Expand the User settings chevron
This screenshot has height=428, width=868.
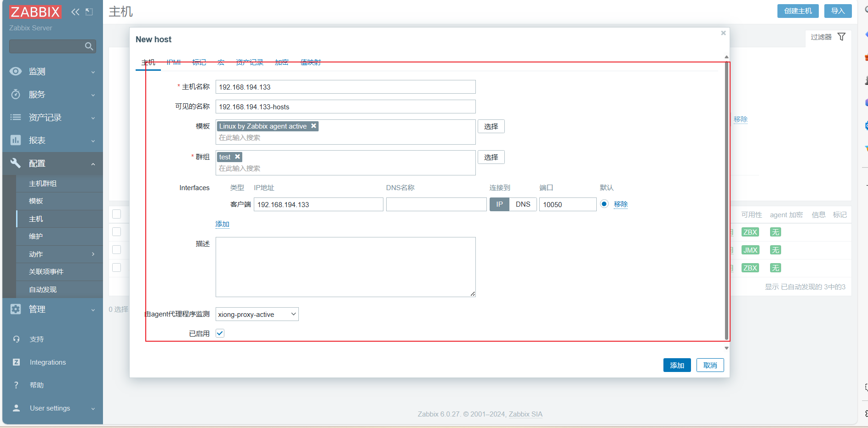point(93,409)
